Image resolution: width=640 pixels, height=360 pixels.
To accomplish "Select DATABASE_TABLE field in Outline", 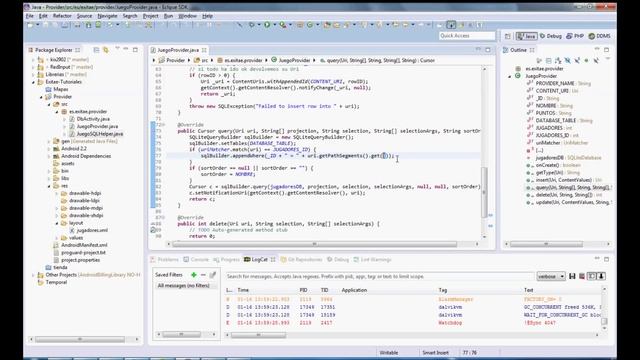I will (560, 120).
